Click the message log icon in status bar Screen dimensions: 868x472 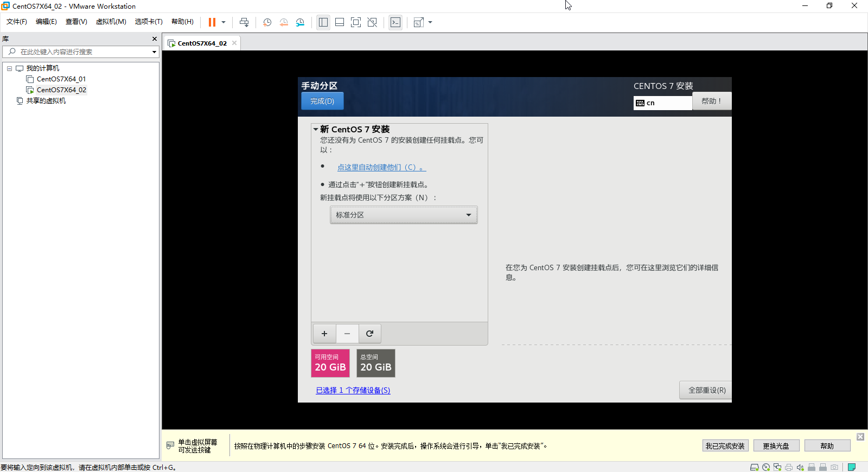pos(852,467)
